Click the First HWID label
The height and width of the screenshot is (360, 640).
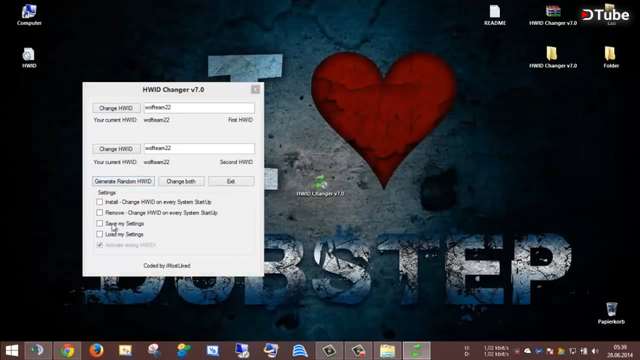(x=240, y=120)
